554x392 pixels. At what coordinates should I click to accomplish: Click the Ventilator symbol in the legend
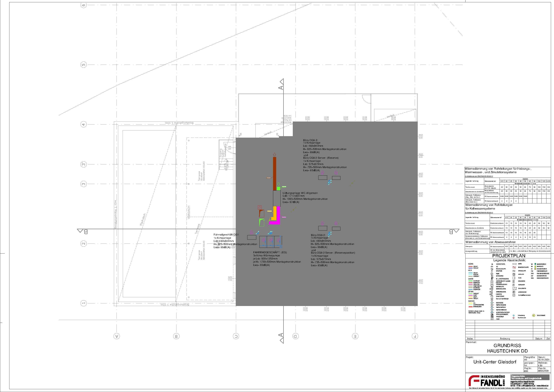[514, 274]
